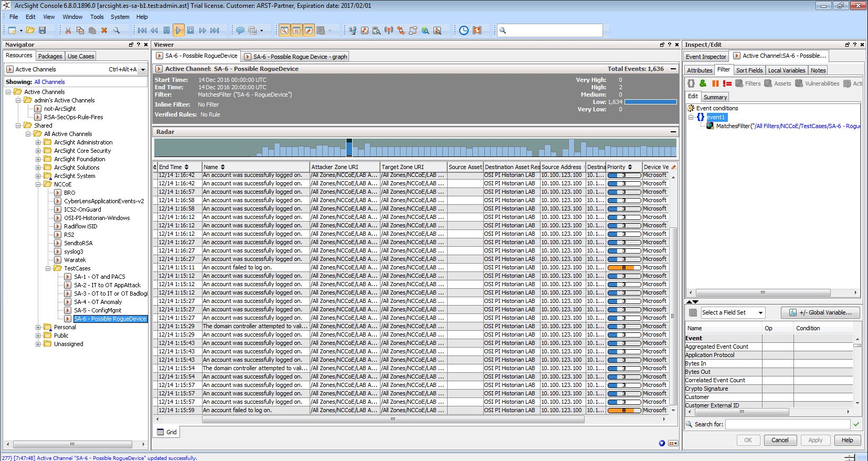This screenshot has height=461, width=868.
Task: Expand the Personal folder
Action: point(38,327)
